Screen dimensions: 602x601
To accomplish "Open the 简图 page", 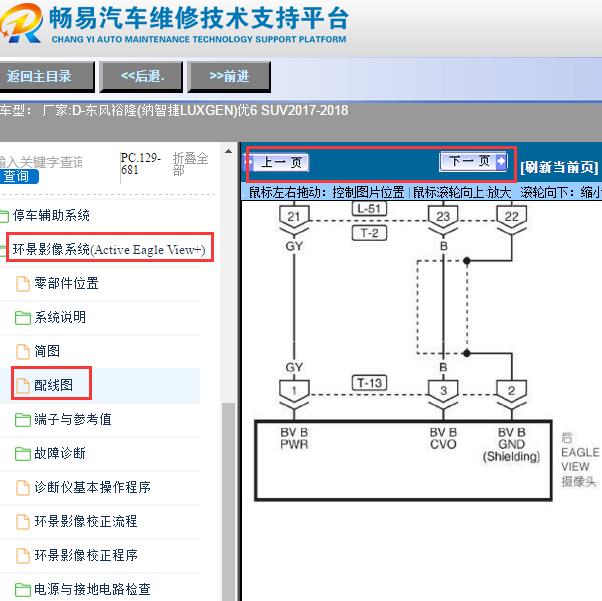I will 47,351.
